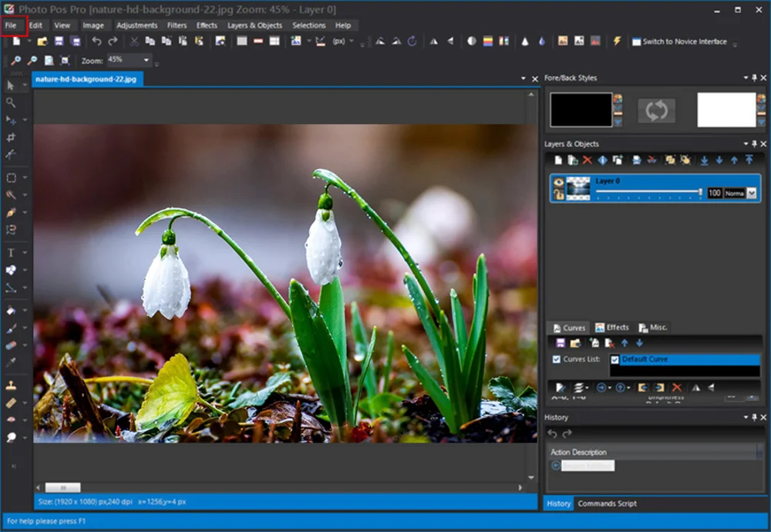Open the Filters menu

click(177, 25)
